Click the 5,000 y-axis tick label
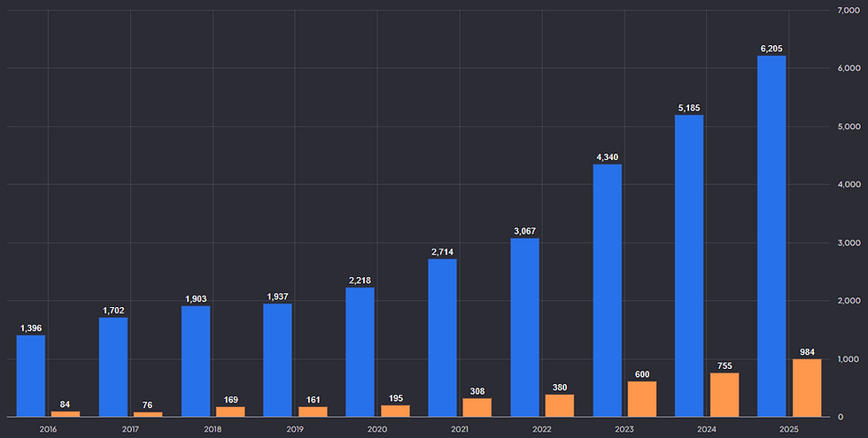The height and width of the screenshot is (438, 868). pos(849,127)
